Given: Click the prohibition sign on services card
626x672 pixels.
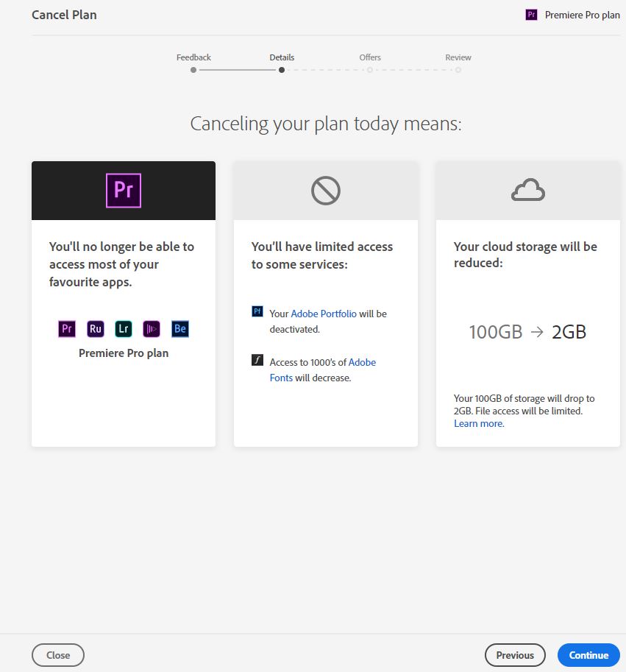Looking at the screenshot, I should pos(325,190).
